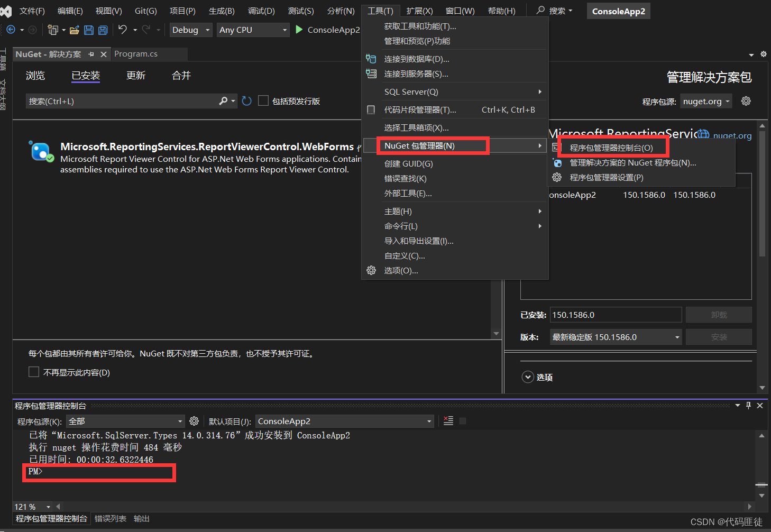Open package source settings gear by nuget.org

click(746, 101)
